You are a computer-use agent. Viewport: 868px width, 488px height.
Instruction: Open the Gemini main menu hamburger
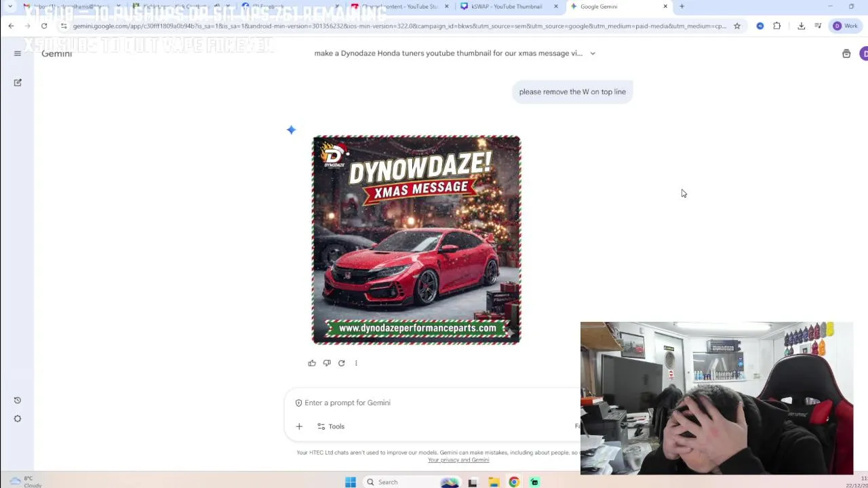(x=18, y=54)
